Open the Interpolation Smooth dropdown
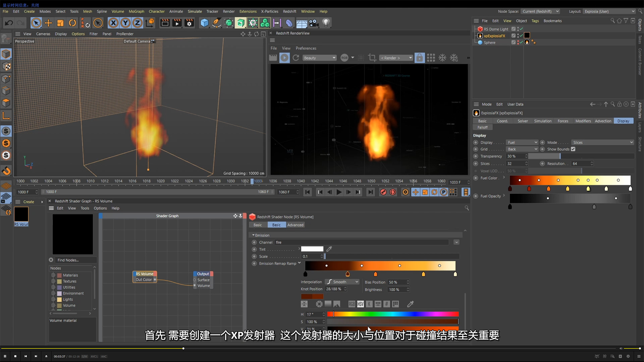This screenshot has width=644, height=362. coord(342,282)
